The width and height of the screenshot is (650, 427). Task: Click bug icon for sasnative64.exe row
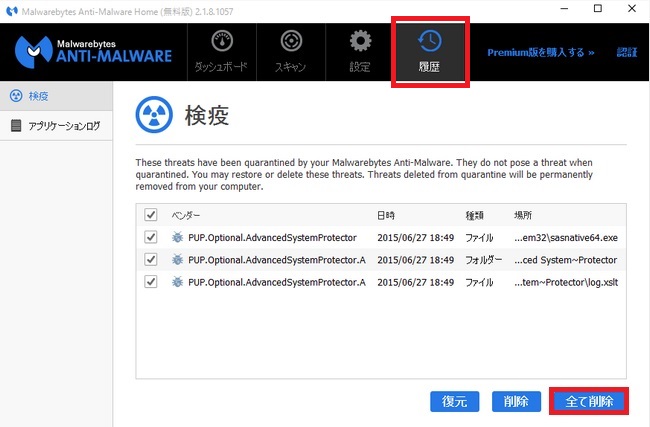(x=177, y=237)
